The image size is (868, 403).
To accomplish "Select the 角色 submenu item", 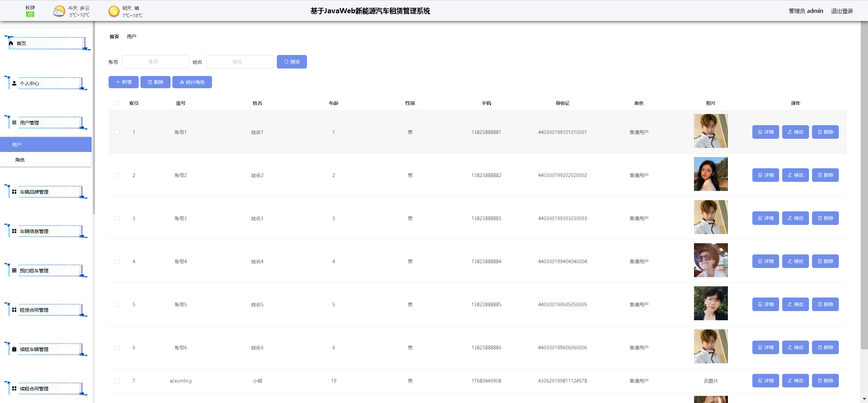I will 46,159.
